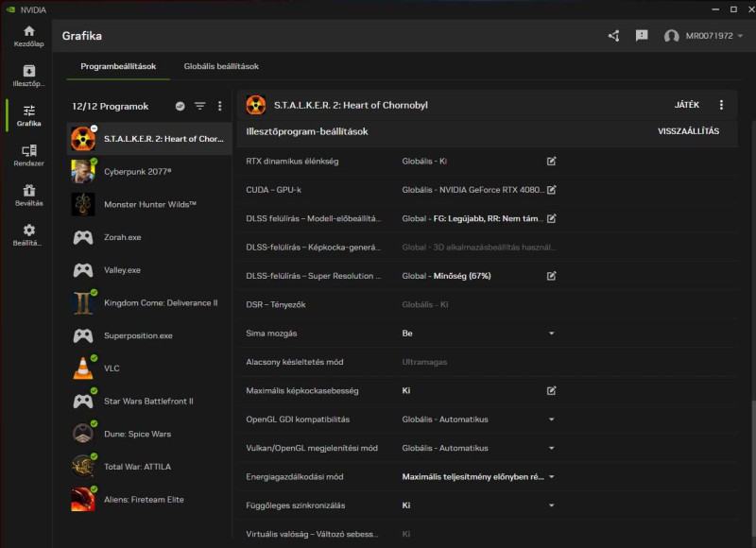Viewport: 756px width, 548px height.
Task: Switch to the Globális beállítások tab
Action: coord(221,66)
